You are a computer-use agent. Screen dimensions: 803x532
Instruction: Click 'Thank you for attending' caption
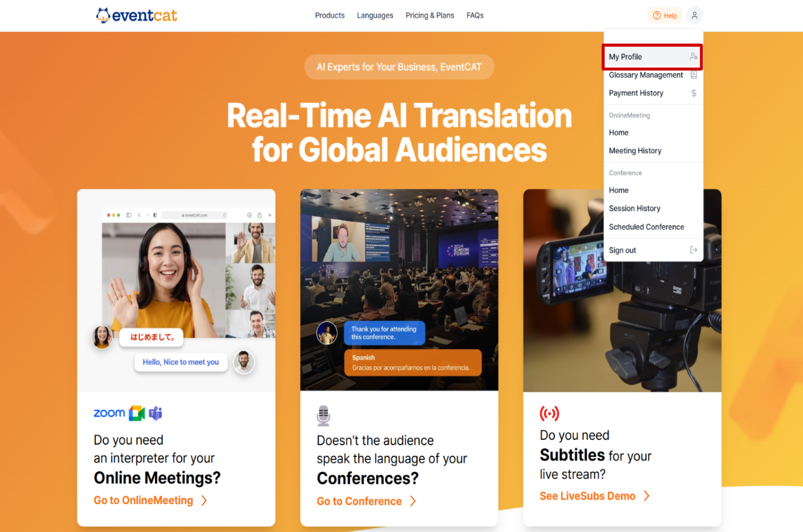point(384,333)
